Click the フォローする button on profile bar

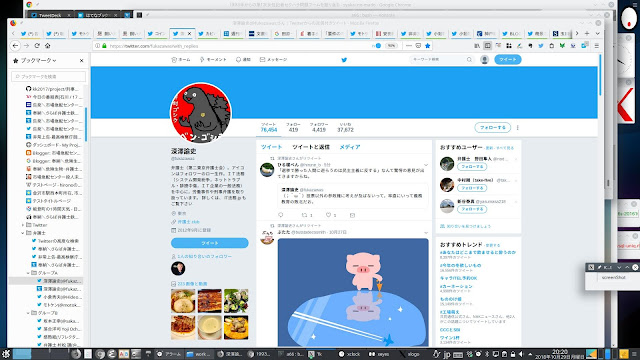click(493, 127)
